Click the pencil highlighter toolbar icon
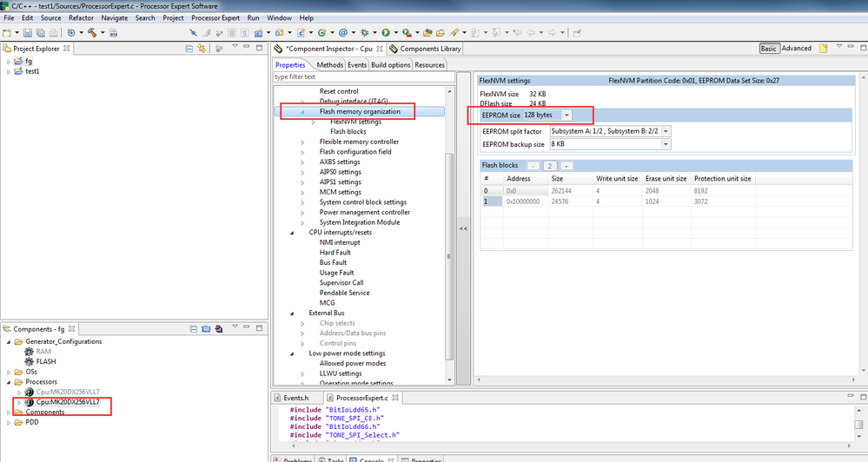 click(454, 33)
